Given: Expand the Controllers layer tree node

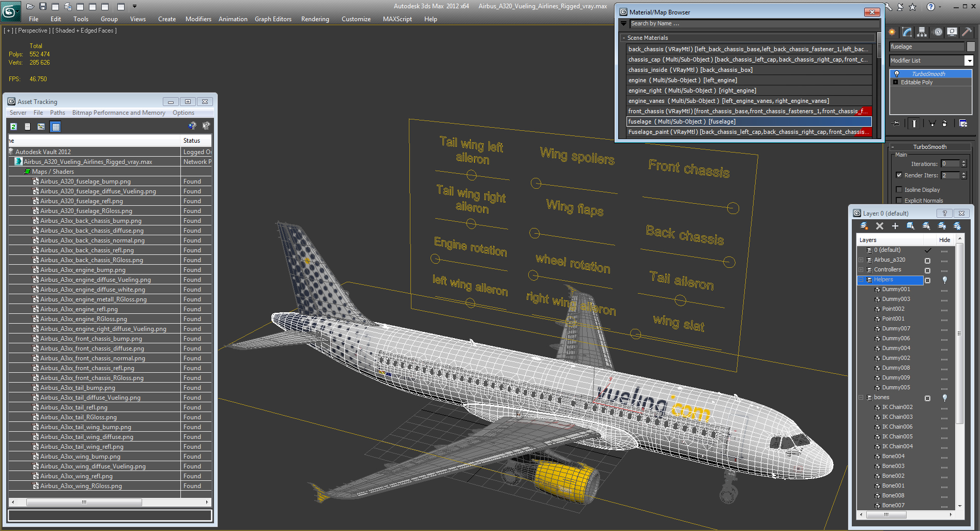Looking at the screenshot, I should point(861,270).
